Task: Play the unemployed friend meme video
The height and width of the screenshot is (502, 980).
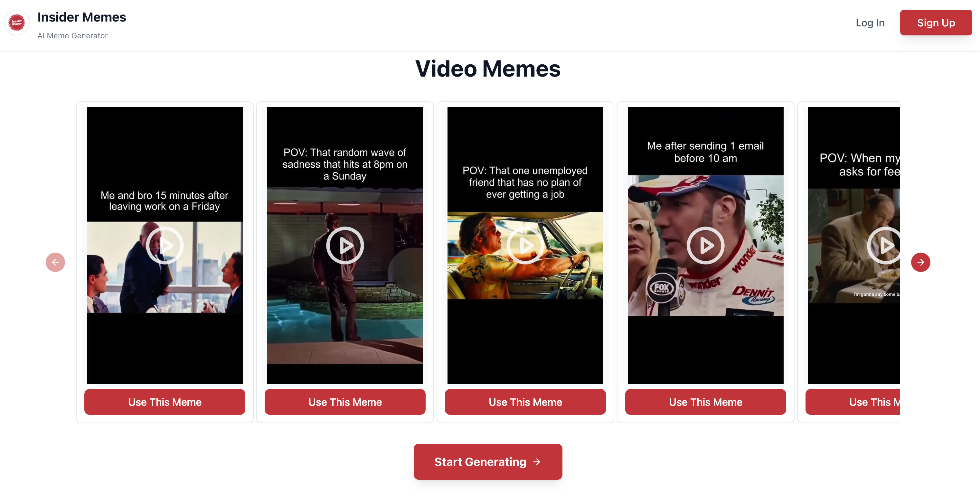Action: tap(525, 245)
